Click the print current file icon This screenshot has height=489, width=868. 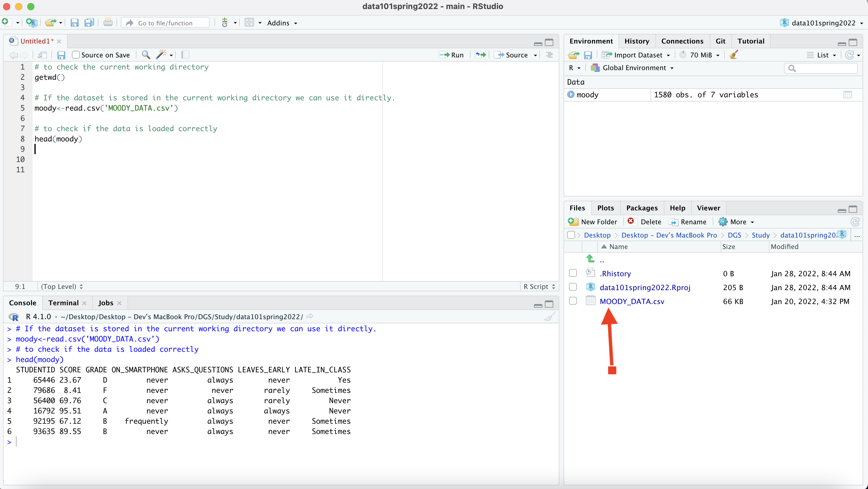pos(108,23)
